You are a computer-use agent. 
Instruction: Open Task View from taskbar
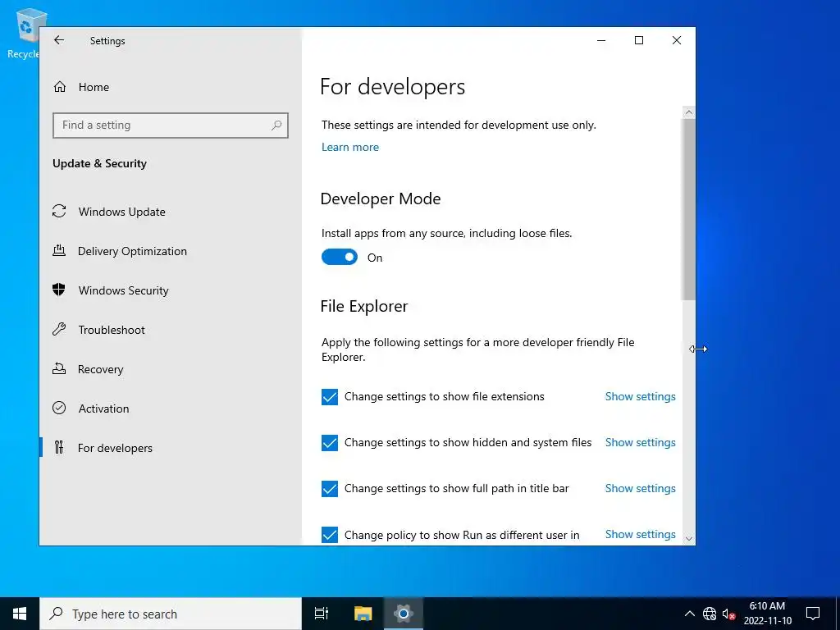pos(322,614)
